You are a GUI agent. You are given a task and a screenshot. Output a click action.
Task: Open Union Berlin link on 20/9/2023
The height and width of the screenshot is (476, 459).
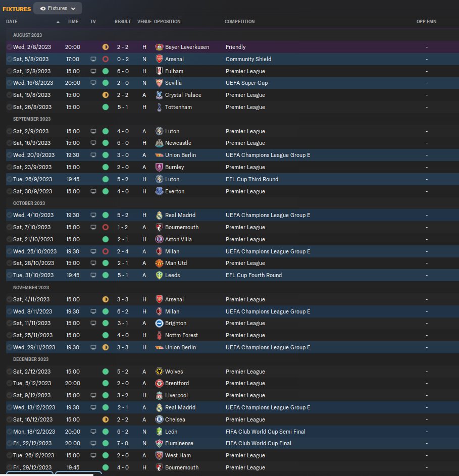pos(180,155)
